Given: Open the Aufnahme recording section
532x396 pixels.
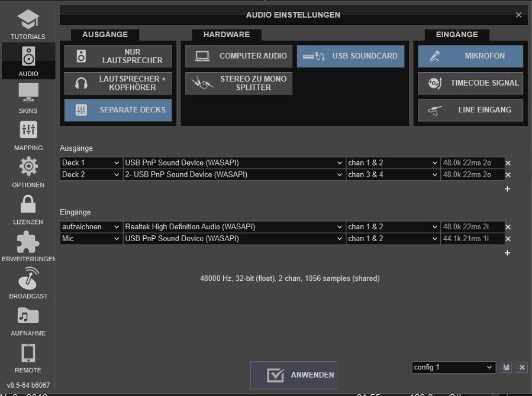Looking at the screenshot, I should coord(28,321).
